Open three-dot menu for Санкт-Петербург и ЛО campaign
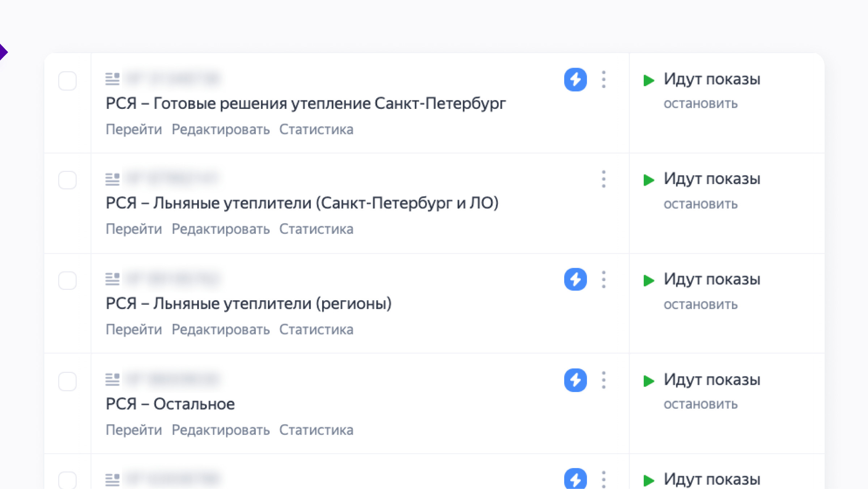868x489 pixels. coord(604,179)
